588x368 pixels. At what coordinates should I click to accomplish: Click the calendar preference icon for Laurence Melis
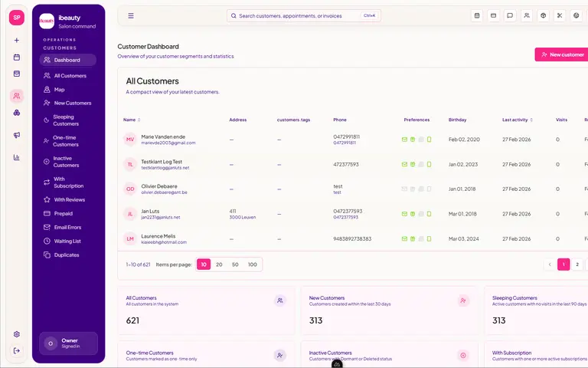[413, 239]
